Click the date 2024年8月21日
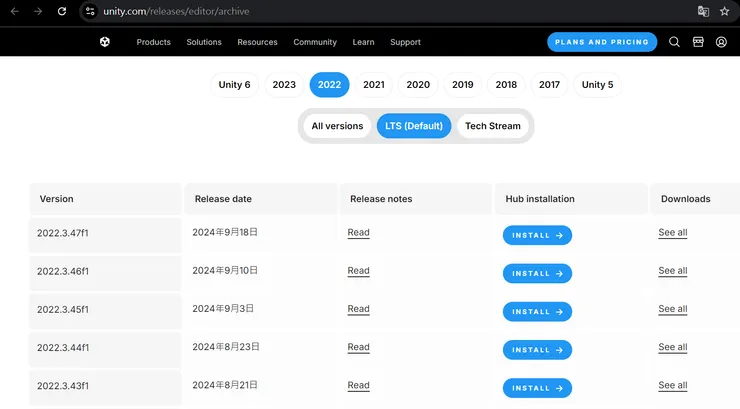 [225, 385]
